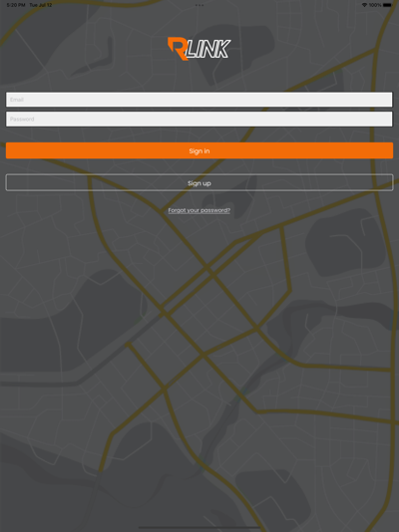The image size is (399, 532).
Task: Tap the RLINK logo
Action: (x=199, y=49)
